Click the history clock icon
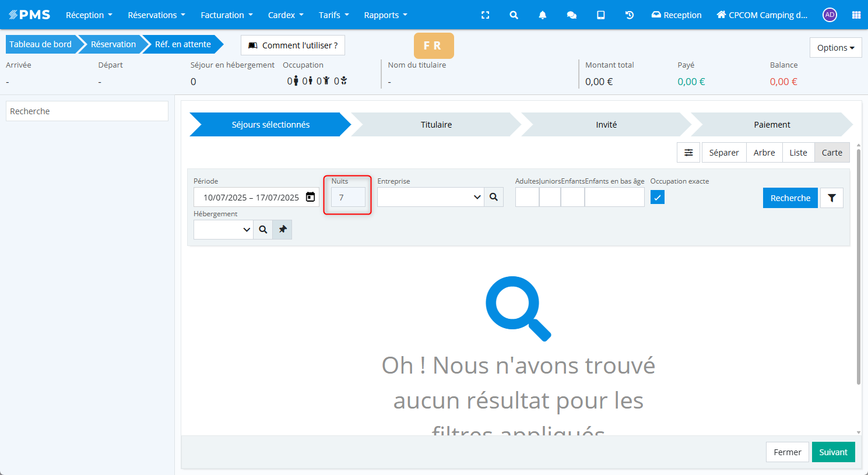 coord(630,15)
